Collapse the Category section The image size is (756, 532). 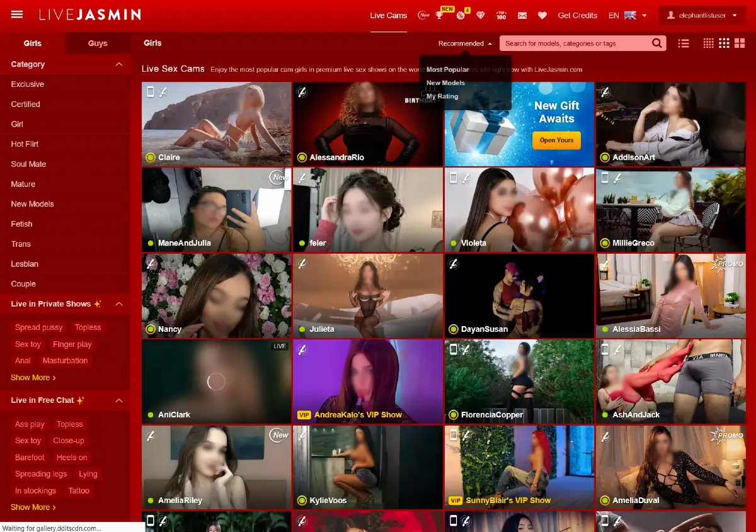[x=118, y=64]
